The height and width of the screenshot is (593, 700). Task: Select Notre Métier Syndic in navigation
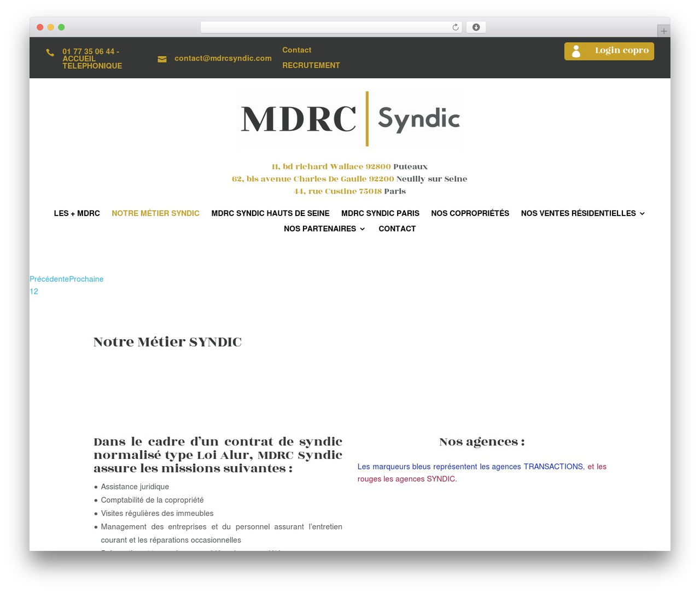point(156,213)
